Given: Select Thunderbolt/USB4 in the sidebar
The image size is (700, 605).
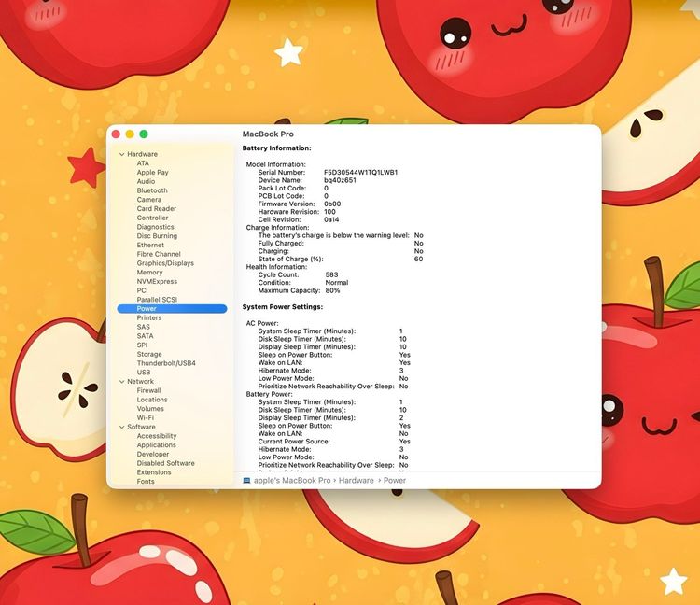Looking at the screenshot, I should [x=166, y=363].
